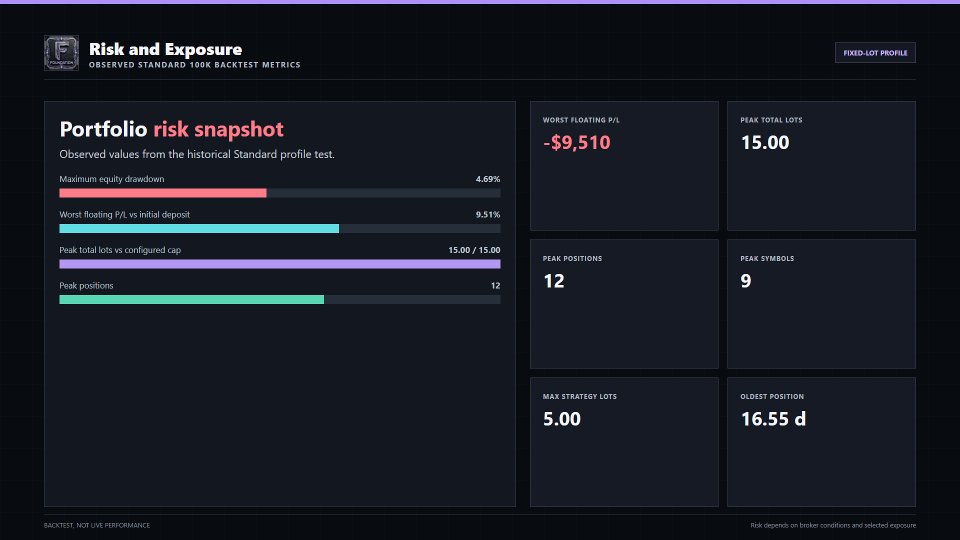This screenshot has width=960, height=540.
Task: Click the 4.69% drawdown percentage label
Action: [x=488, y=179]
